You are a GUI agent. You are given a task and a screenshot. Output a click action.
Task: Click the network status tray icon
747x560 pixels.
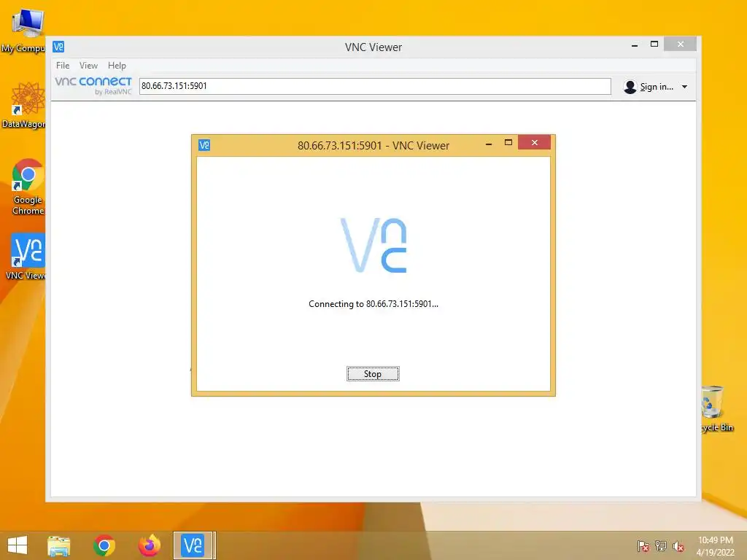[661, 545]
